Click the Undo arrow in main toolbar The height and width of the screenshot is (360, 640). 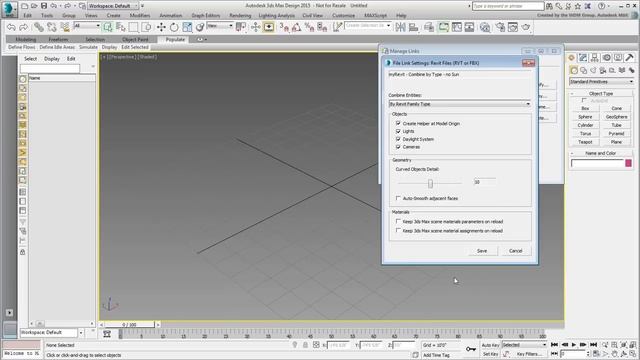click(11, 27)
